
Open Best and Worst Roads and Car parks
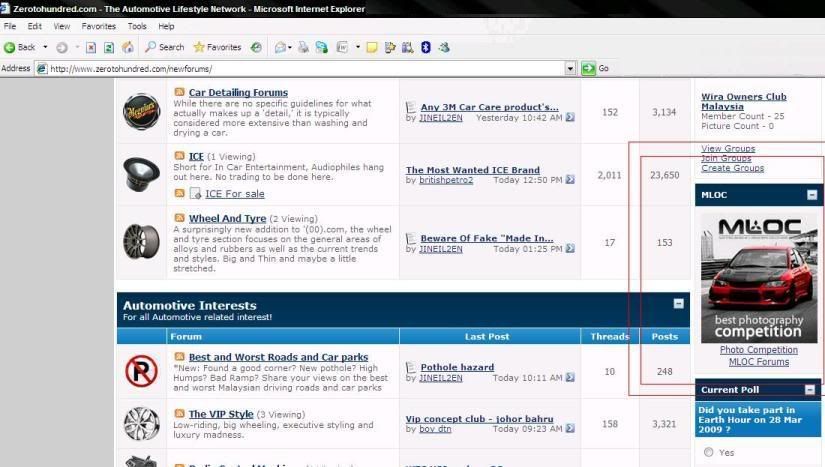pyautogui.click(x=278, y=357)
